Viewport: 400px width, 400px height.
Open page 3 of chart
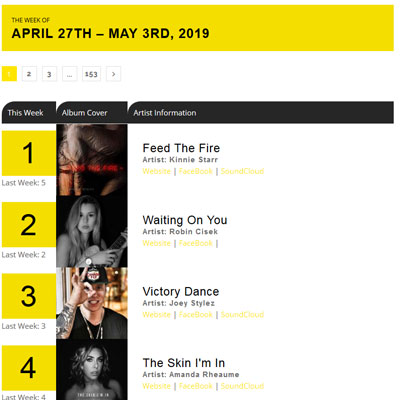pyautogui.click(x=49, y=74)
